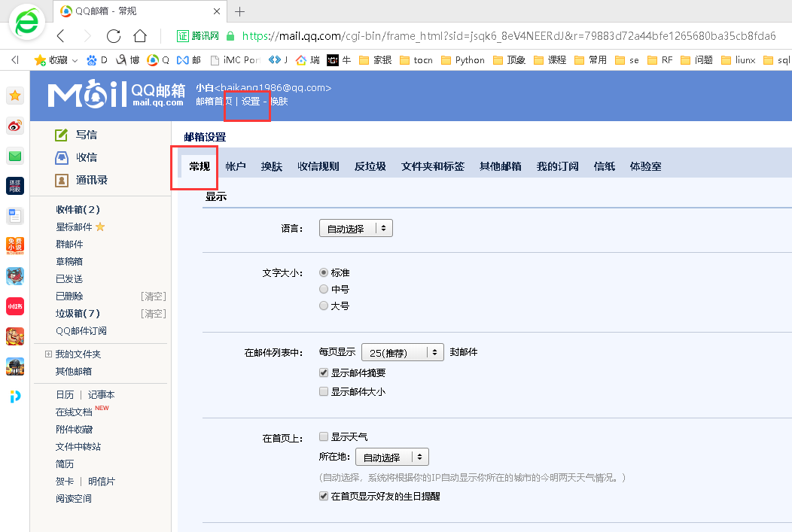
Task: Select 标准 text size
Action: pos(324,272)
